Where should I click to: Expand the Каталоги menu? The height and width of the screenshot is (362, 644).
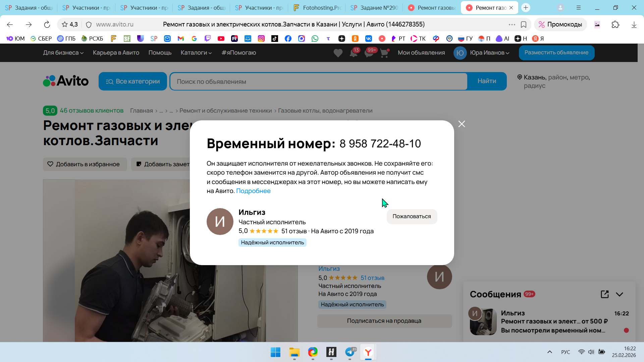[196, 53]
